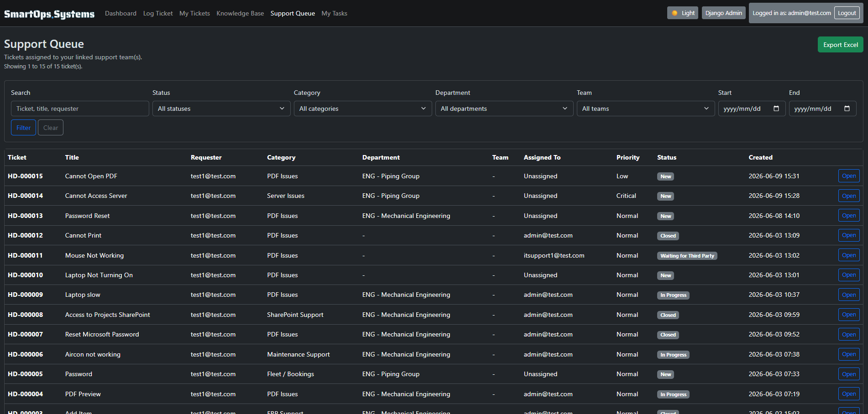Click the Access to Projects SharePoint title
Viewport: 868px width, 414px height.
(108, 315)
